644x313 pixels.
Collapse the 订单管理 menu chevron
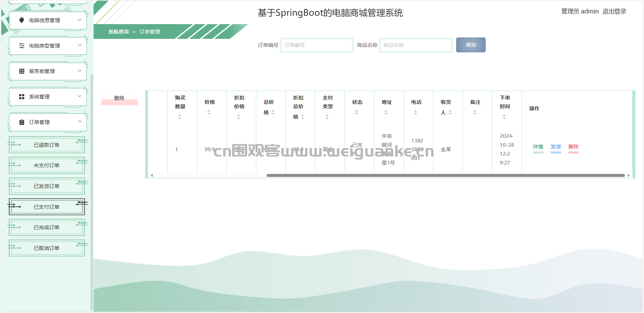(79, 122)
